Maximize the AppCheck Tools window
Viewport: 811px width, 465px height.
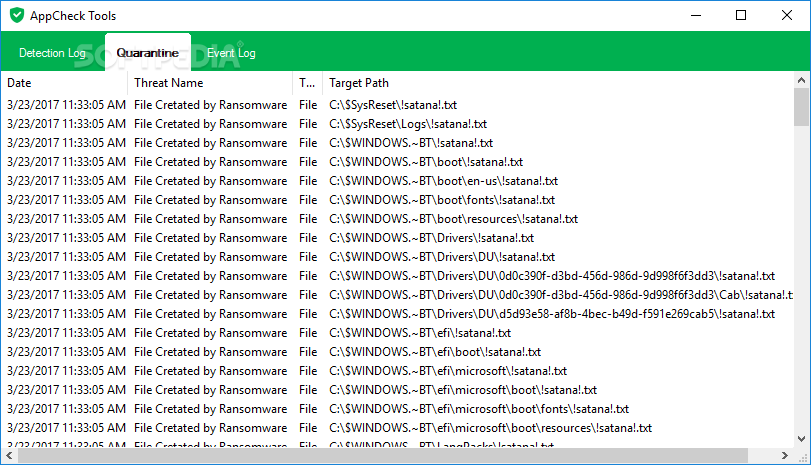[x=741, y=16]
